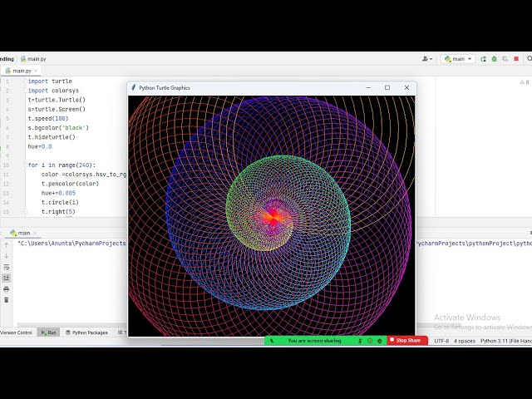Maximize the Python Turtle Graphics window

click(387, 87)
